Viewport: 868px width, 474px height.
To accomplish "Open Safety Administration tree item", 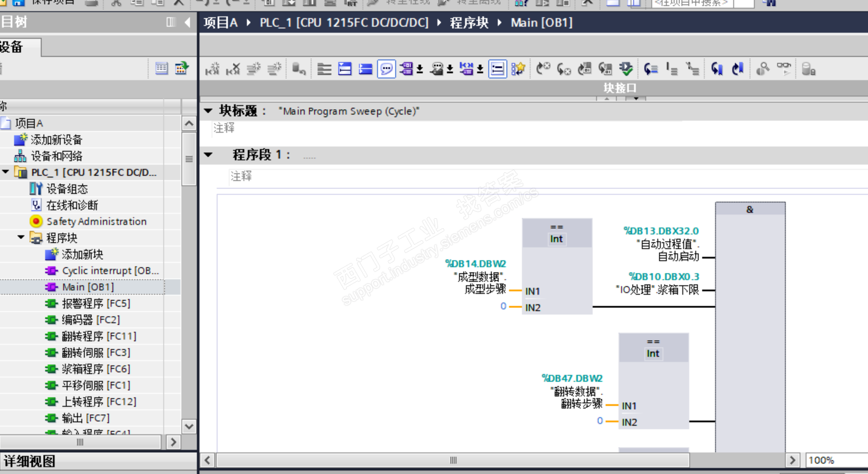I will (x=97, y=221).
